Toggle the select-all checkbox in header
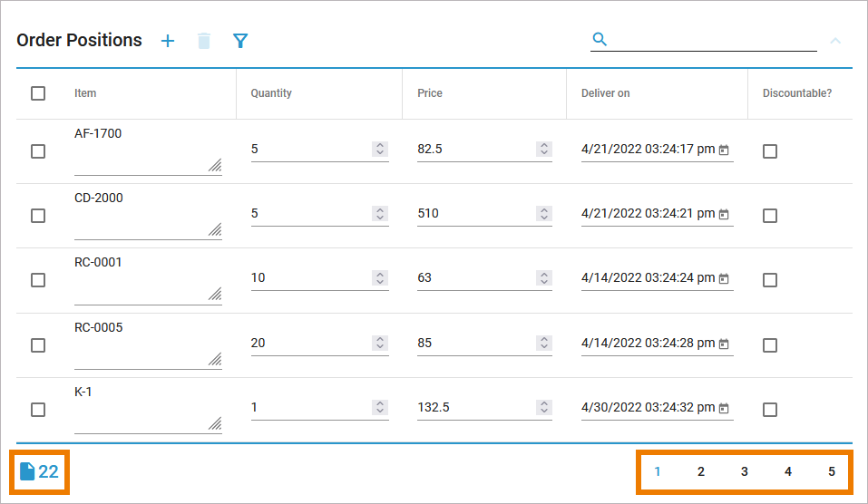The image size is (868, 504). click(x=38, y=93)
